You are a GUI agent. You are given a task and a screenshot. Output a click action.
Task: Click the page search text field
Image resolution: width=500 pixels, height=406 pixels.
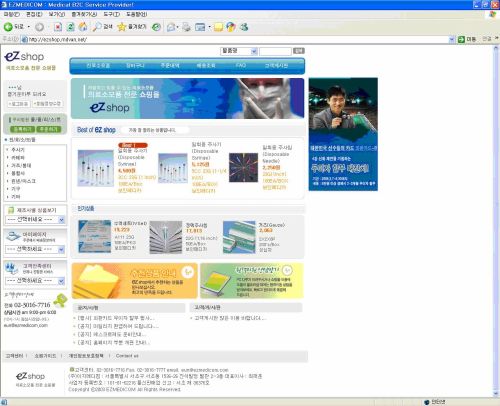[275, 51]
